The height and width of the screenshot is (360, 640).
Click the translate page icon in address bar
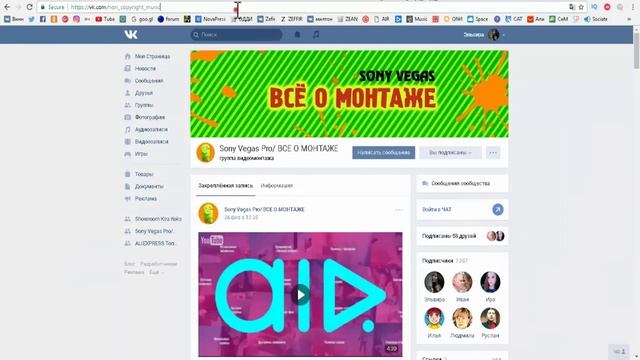(572, 7)
